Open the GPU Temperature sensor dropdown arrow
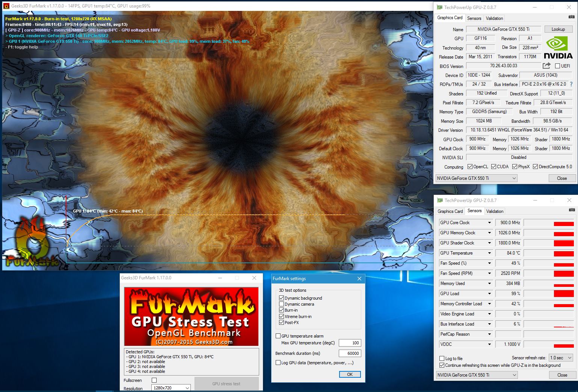578x392 pixels. coord(489,253)
